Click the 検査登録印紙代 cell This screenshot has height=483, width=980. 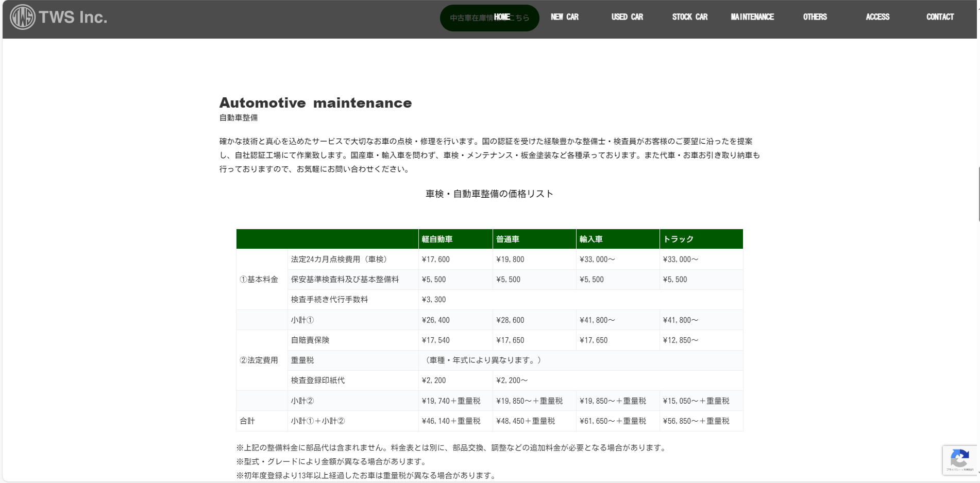coord(353,381)
